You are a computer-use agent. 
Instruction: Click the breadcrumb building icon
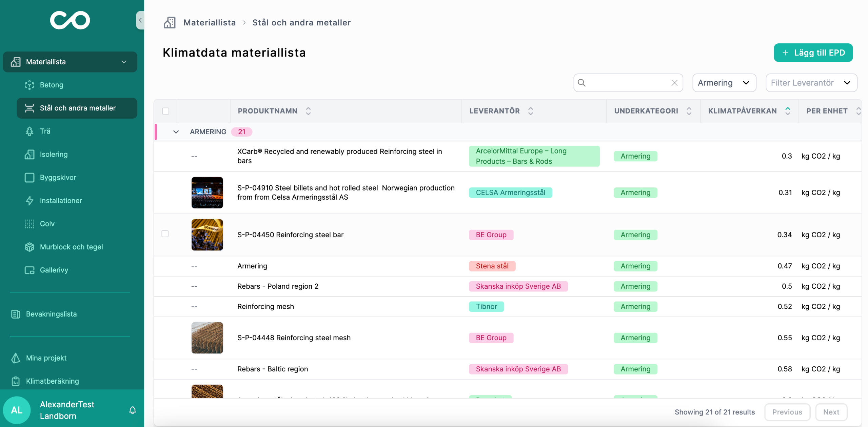pyautogui.click(x=170, y=23)
